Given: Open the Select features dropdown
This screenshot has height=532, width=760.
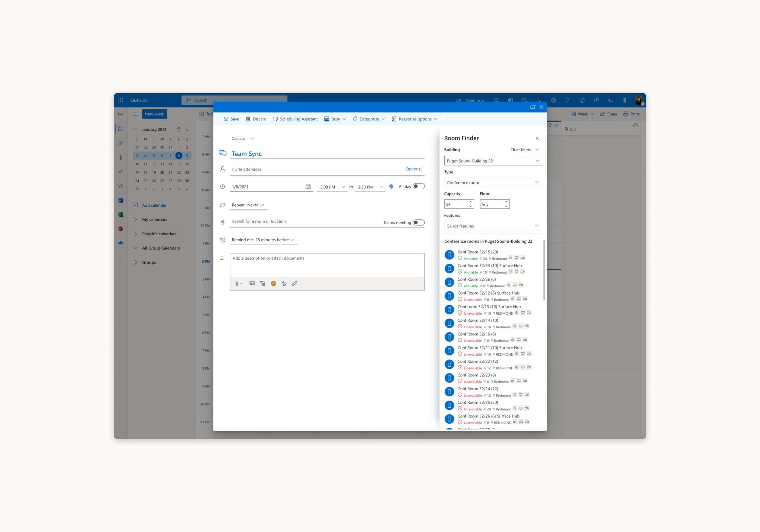Looking at the screenshot, I should pos(493,226).
